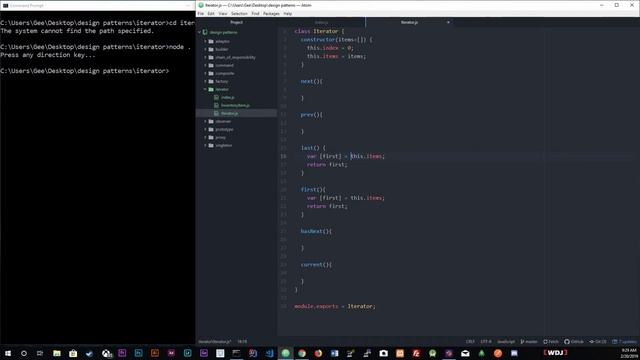Open Microsoft Word from the taskbar
640x360 pixels.
click(x=334, y=353)
